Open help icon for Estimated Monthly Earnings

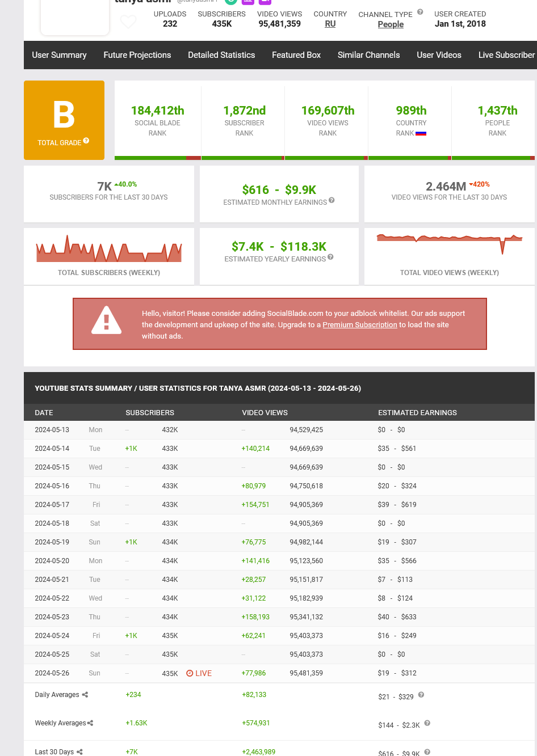(332, 200)
